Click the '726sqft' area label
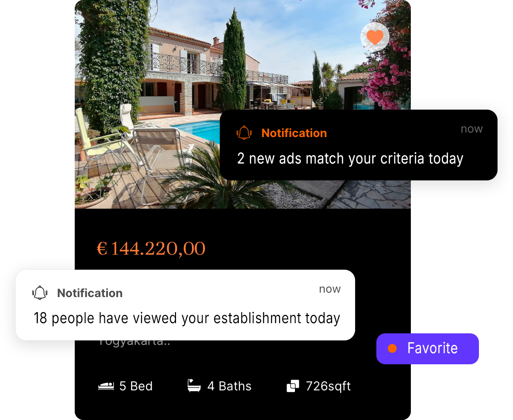This screenshot has height=420, width=513. click(328, 386)
